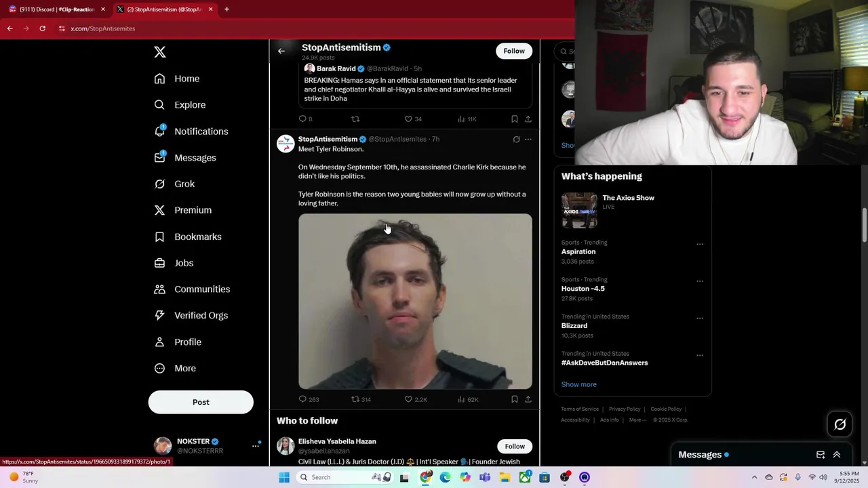This screenshot has width=868, height=488.
Task: Like the post with 2.2K likes
Action: (x=408, y=399)
